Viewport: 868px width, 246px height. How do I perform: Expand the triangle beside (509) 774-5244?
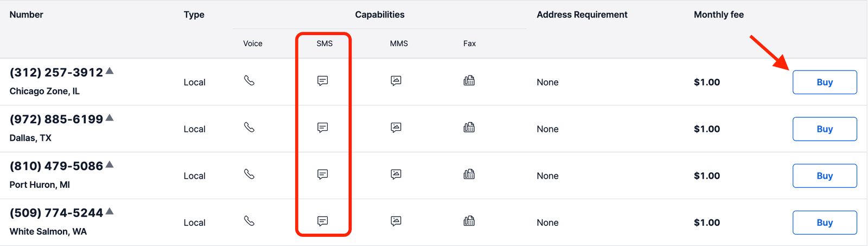pyautogui.click(x=110, y=211)
